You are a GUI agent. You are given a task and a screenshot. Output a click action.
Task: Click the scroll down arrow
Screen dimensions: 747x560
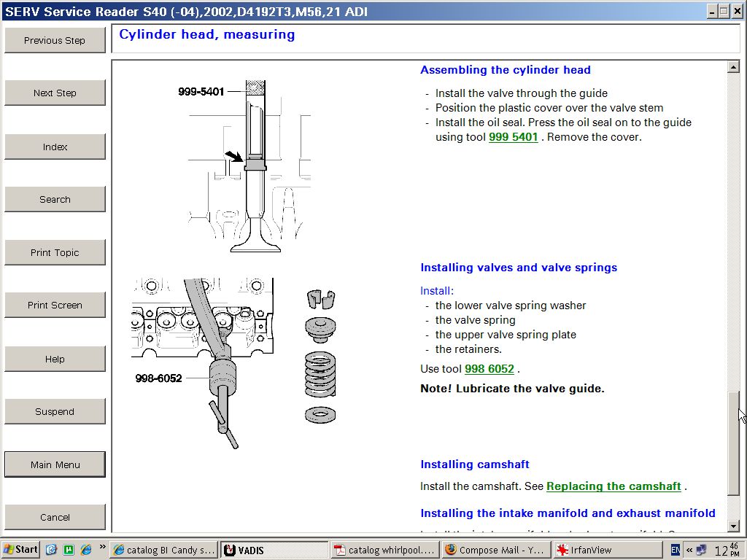click(x=734, y=526)
